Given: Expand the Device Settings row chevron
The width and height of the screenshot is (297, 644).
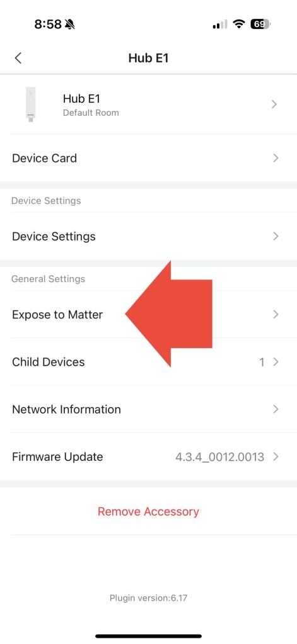Looking at the screenshot, I should pos(276,236).
